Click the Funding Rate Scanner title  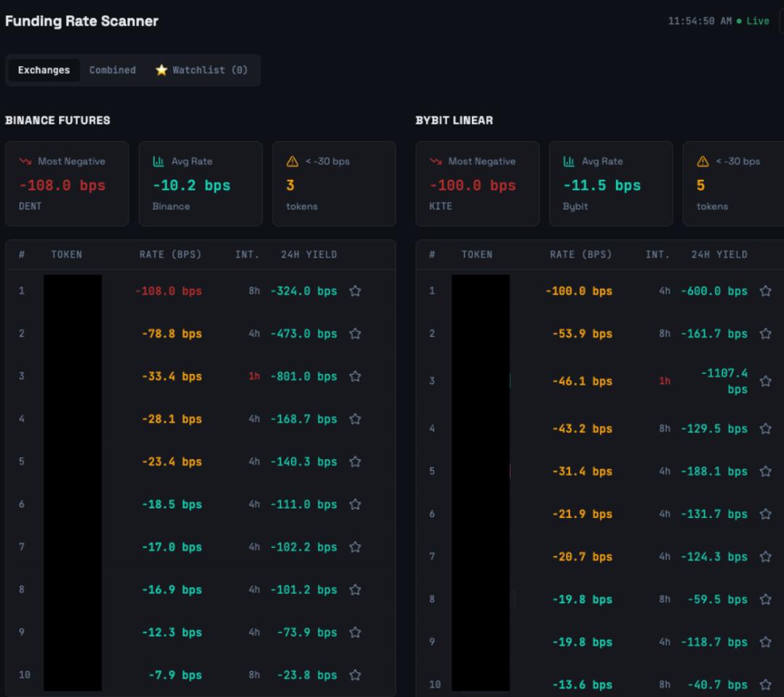tap(81, 21)
